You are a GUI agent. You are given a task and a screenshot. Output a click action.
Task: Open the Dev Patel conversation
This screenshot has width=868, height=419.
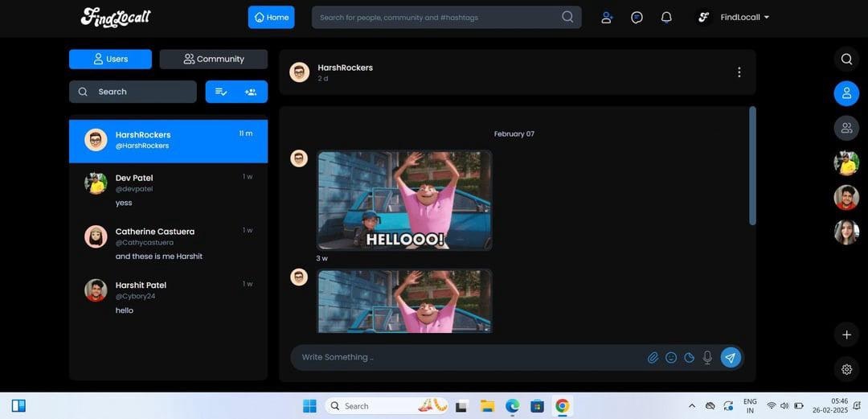click(168, 190)
